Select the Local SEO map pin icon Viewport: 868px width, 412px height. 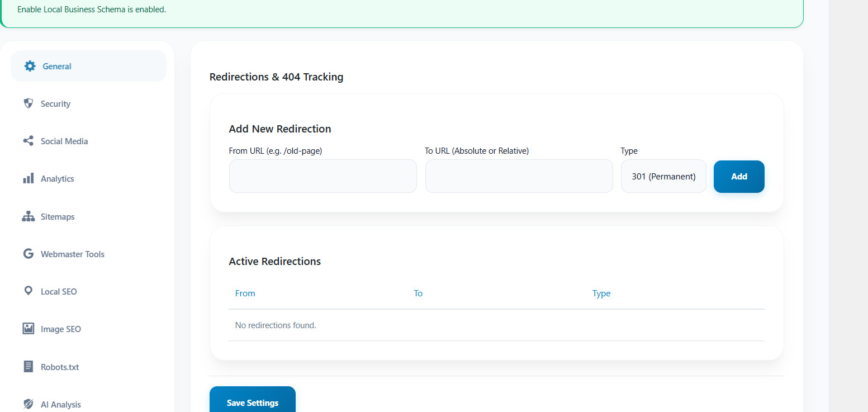click(x=29, y=291)
